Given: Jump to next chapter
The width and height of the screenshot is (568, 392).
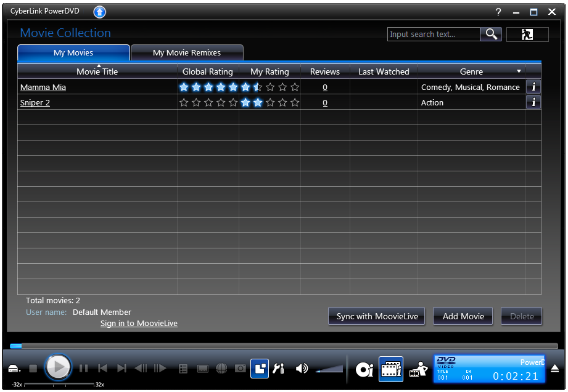Looking at the screenshot, I should pyautogui.click(x=121, y=369).
